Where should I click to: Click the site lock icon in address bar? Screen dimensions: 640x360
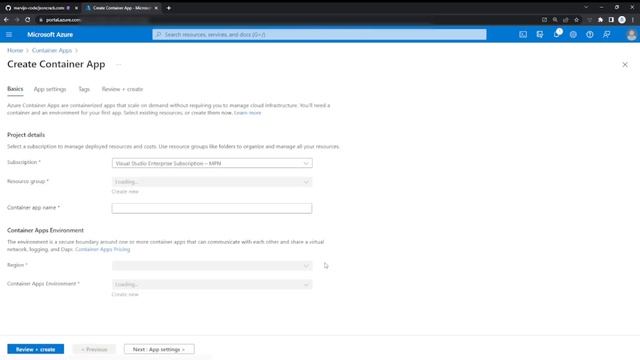pos(41,20)
